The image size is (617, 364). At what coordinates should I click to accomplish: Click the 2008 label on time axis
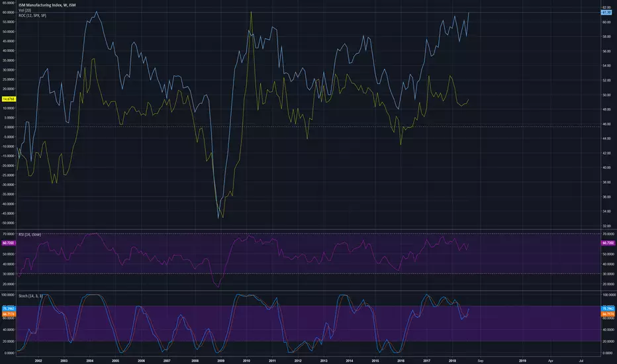click(x=195, y=361)
